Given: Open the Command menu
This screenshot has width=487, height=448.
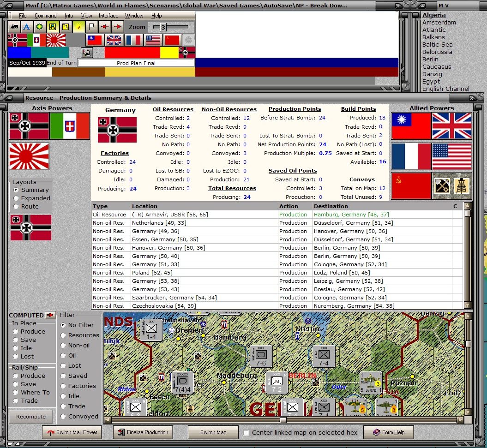Looking at the screenshot, I should click(45, 16).
